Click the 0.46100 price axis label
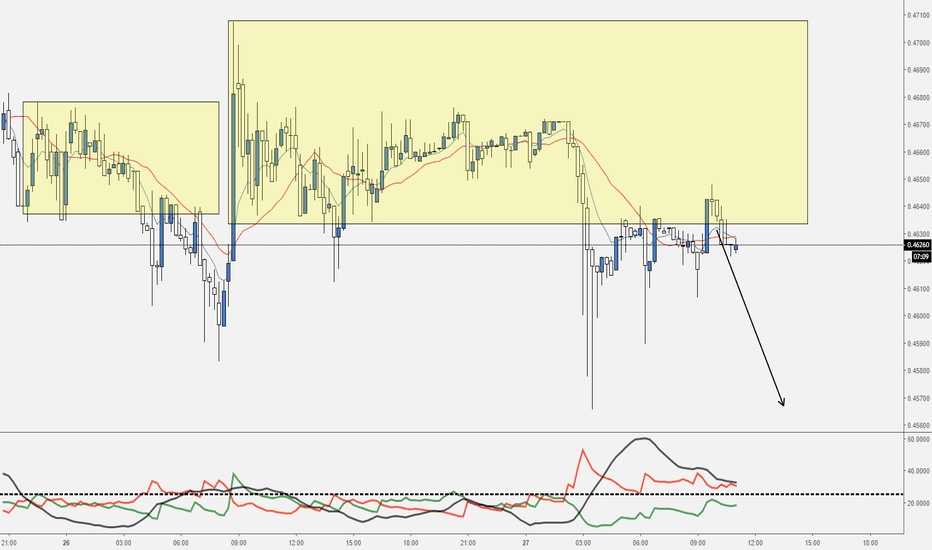 click(918, 289)
